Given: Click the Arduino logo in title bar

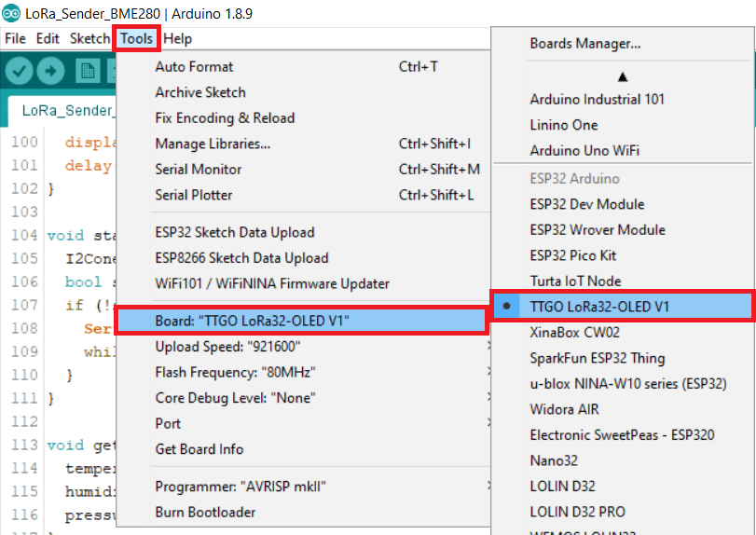Looking at the screenshot, I should 11,13.
